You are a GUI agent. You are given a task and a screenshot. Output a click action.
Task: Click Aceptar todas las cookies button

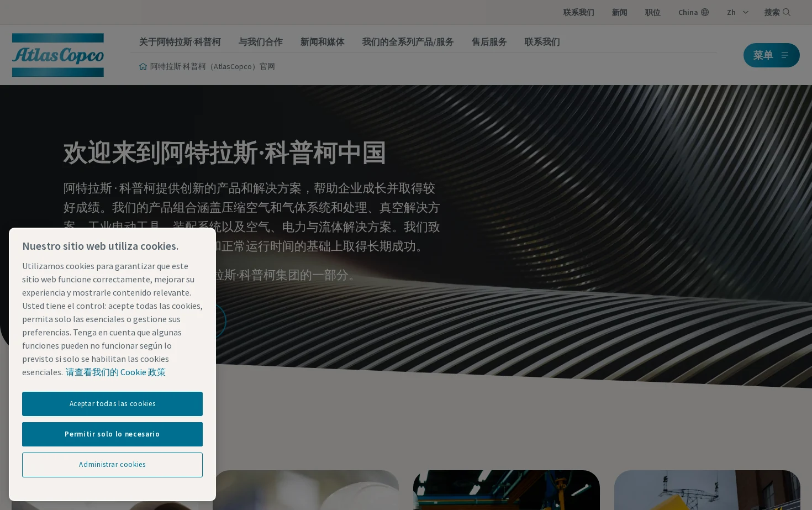click(112, 404)
